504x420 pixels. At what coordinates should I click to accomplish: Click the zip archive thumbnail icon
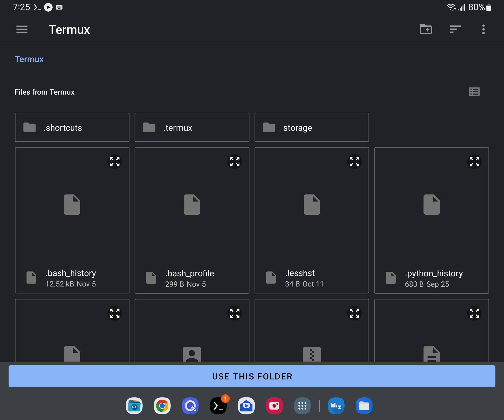pyautogui.click(x=312, y=354)
